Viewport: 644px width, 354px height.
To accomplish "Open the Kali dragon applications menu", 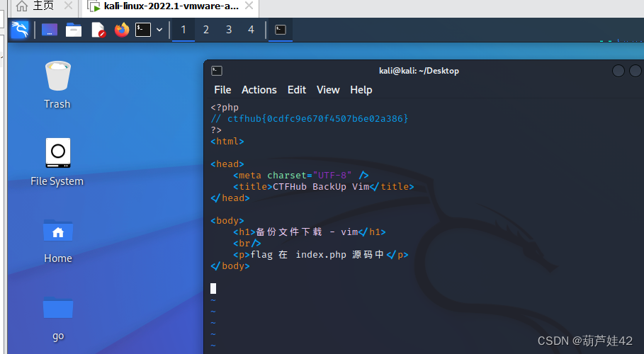I will pos(19,30).
